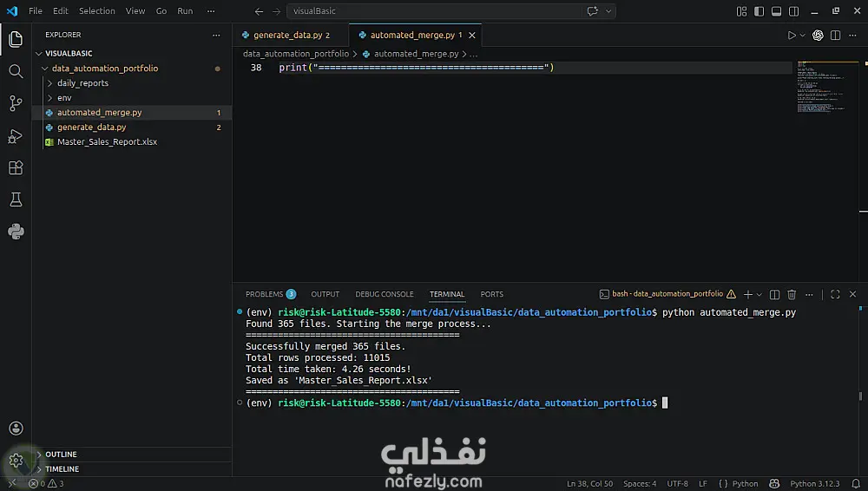Toggle the Secondary Side Bar
Image resolution: width=868 pixels, height=491 pixels.
[x=794, y=11]
